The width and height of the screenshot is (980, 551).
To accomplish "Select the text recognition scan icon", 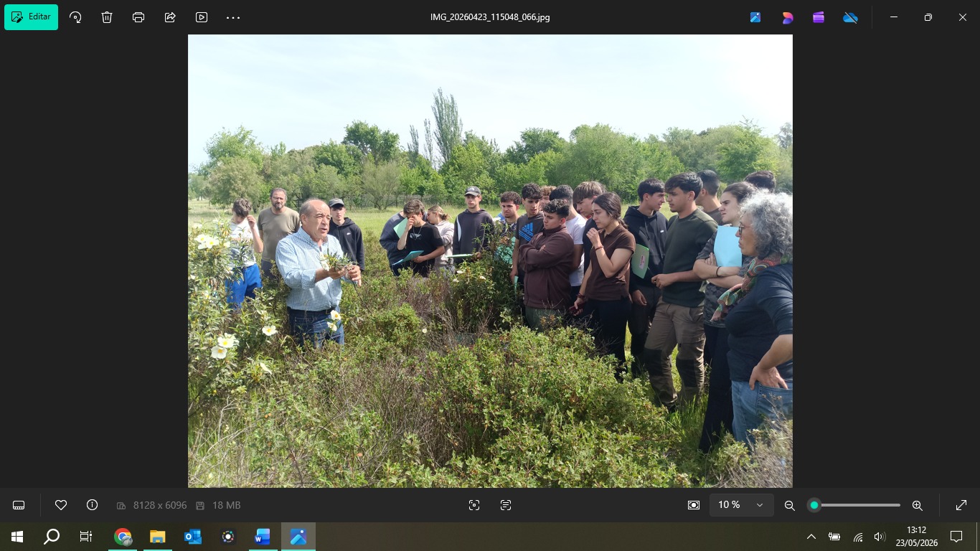I will (506, 505).
